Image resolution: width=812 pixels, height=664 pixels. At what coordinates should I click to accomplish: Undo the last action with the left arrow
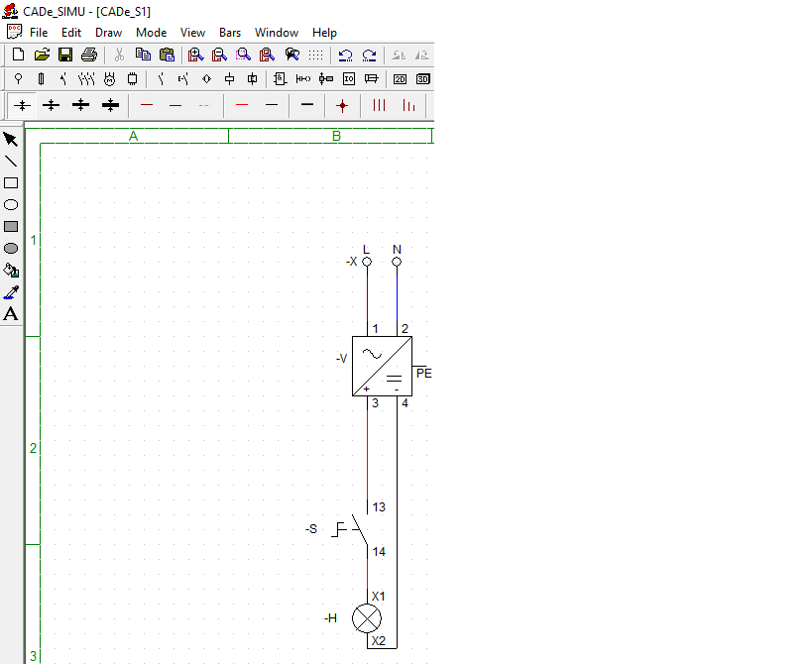(x=345, y=55)
